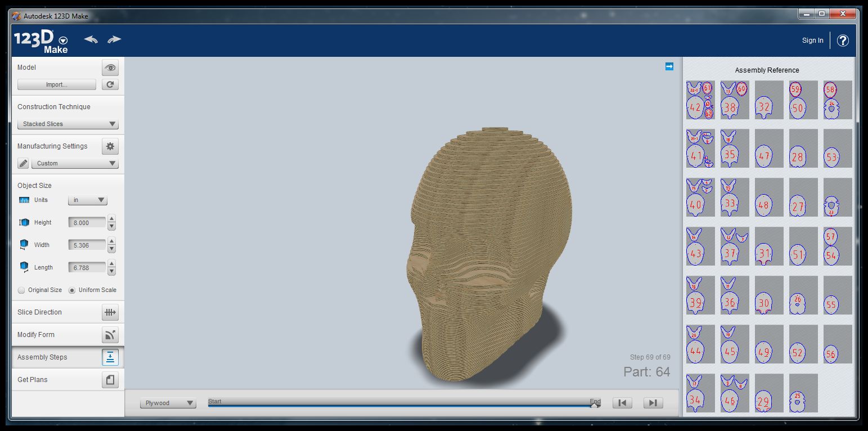
Task: Select assembly sheet with part 43
Action: (x=700, y=246)
